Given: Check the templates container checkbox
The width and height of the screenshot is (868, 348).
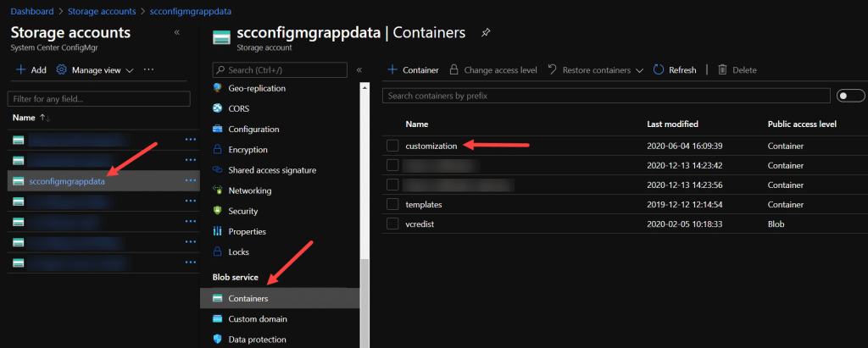Looking at the screenshot, I should (x=392, y=204).
